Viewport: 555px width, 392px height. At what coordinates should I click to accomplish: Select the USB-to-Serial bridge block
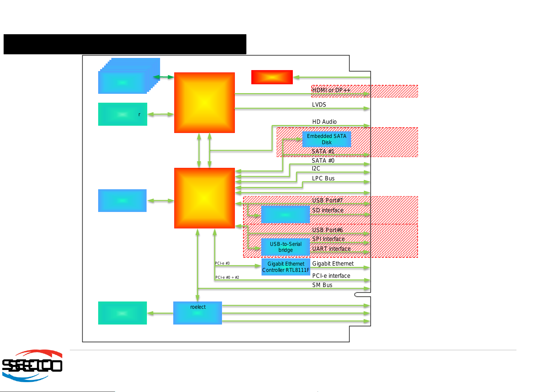(x=286, y=247)
